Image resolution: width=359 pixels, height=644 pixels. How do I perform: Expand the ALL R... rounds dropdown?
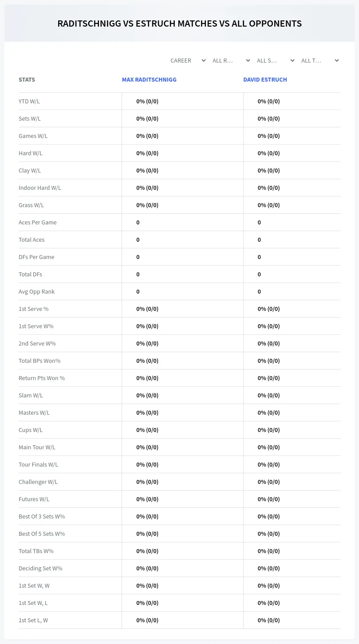tap(231, 60)
